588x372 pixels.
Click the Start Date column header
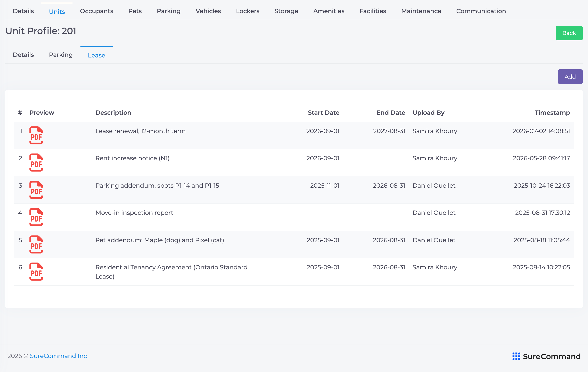click(323, 113)
